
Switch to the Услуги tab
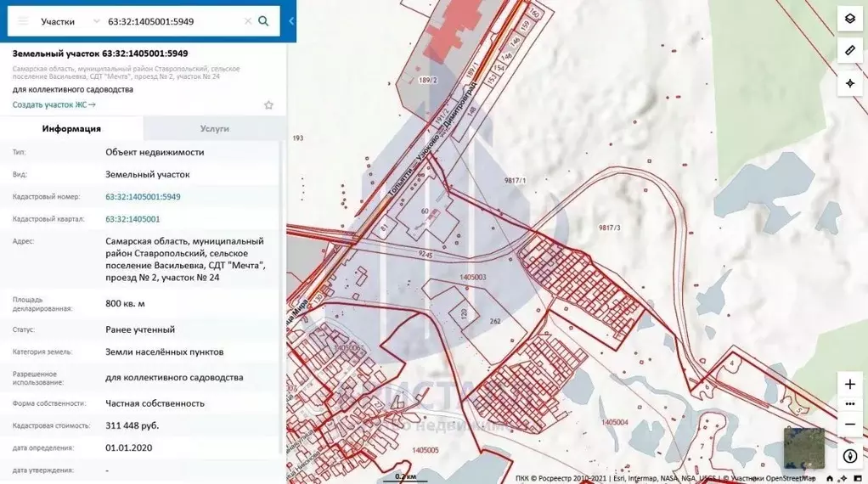coord(214,128)
